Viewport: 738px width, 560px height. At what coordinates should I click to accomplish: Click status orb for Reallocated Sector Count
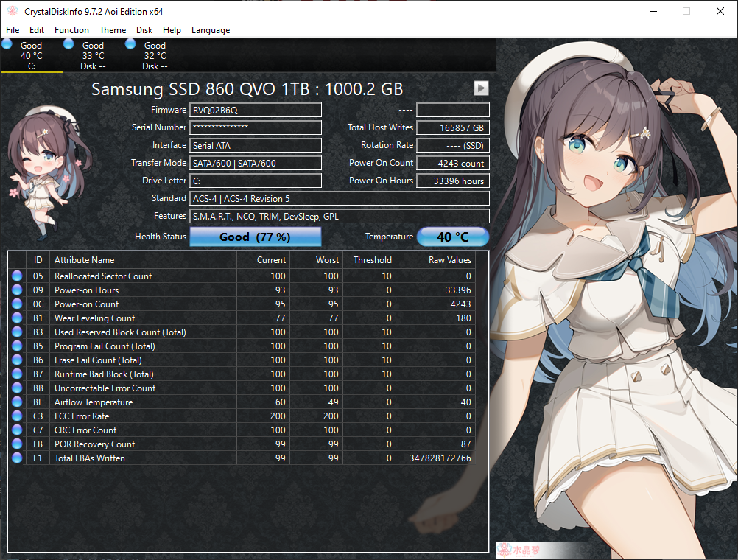point(17,276)
